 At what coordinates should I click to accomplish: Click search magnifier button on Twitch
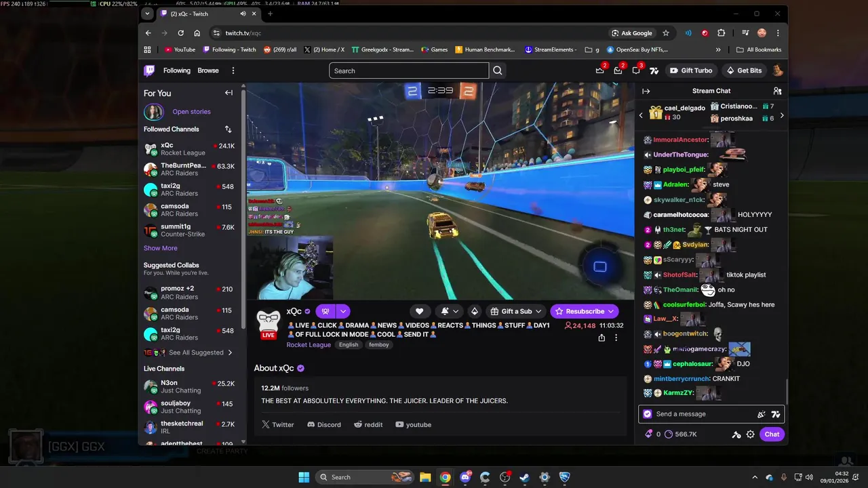coord(498,70)
